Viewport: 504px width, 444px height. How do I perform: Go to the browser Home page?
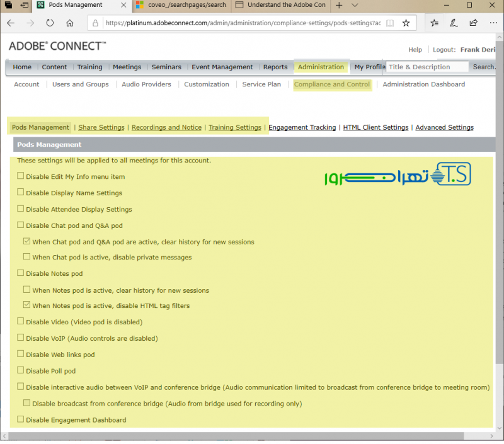69,23
